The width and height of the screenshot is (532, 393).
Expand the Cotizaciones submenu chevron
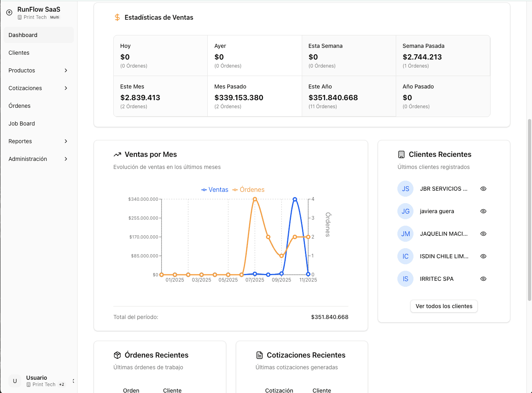[66, 88]
